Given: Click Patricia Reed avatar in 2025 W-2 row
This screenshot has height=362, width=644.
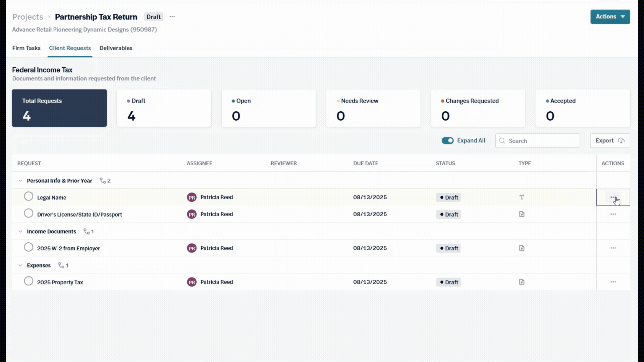Looking at the screenshot, I should pos(192,248).
